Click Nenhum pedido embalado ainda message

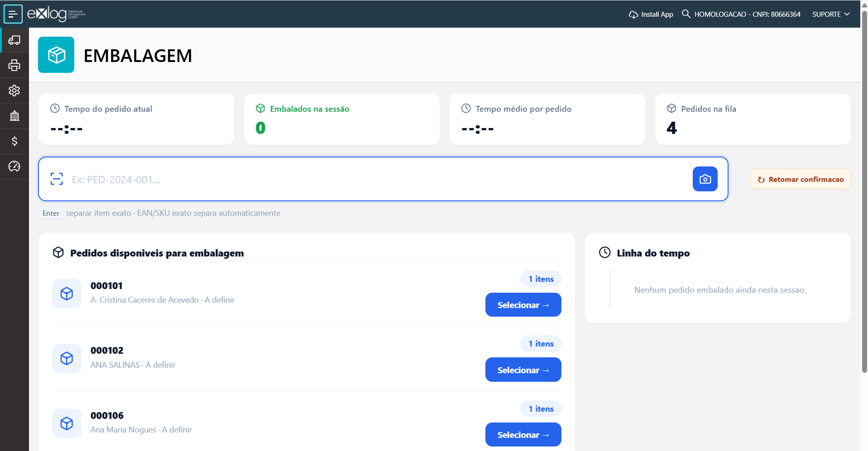coord(720,290)
